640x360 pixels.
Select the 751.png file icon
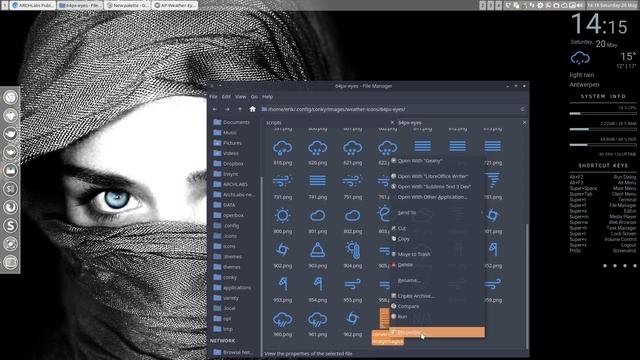353,181
